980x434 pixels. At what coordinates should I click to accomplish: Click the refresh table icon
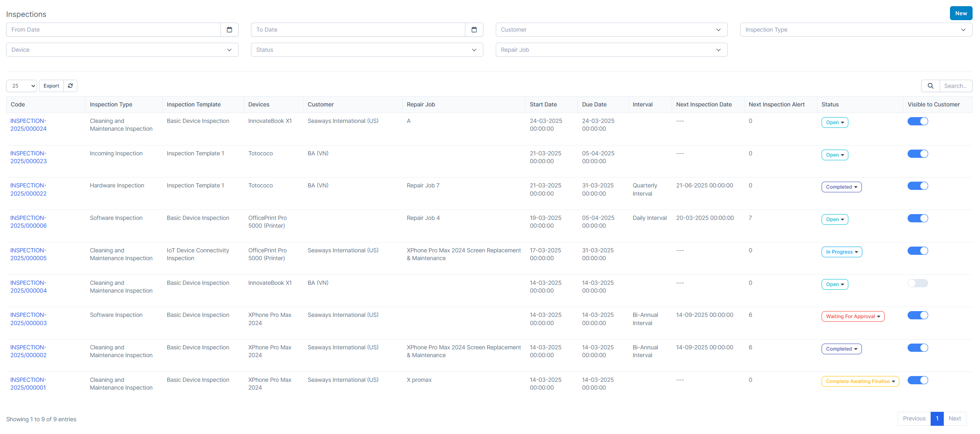tap(70, 86)
